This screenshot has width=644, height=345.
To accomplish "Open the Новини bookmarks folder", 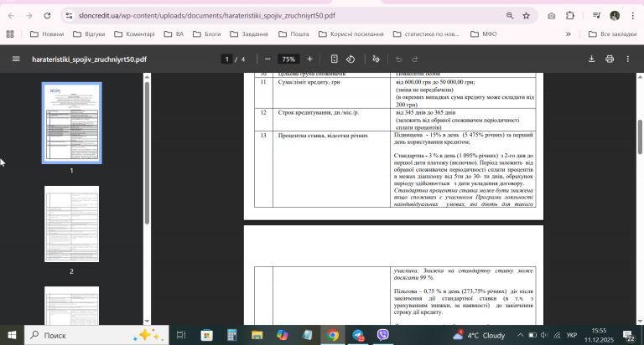I will tap(47, 34).
